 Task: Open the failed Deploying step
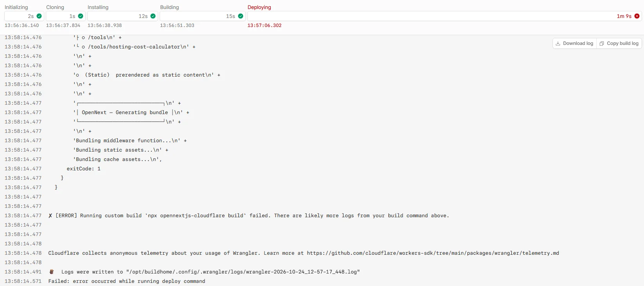[259, 7]
